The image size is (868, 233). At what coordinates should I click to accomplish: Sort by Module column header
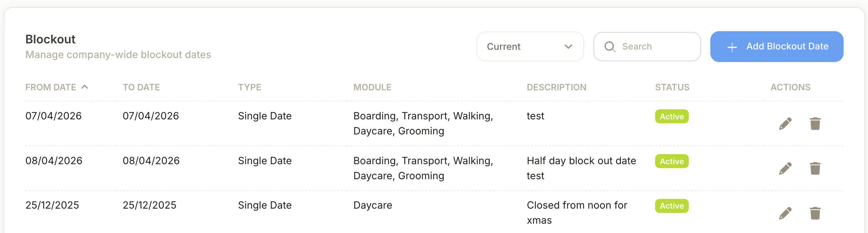tap(372, 87)
